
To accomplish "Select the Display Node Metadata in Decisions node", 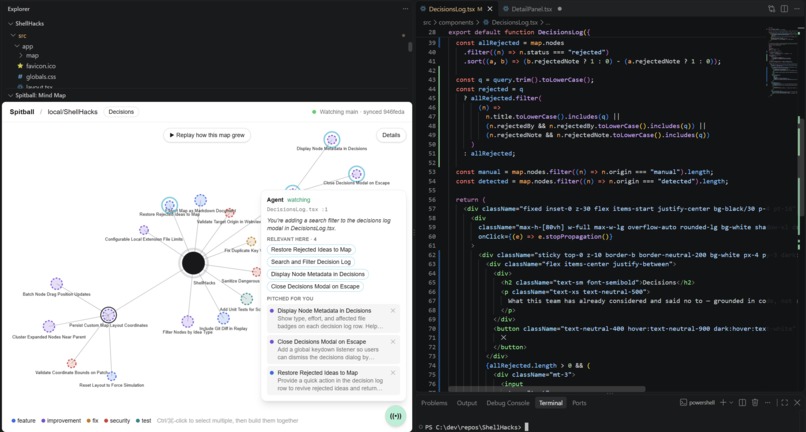I will tap(332, 139).
